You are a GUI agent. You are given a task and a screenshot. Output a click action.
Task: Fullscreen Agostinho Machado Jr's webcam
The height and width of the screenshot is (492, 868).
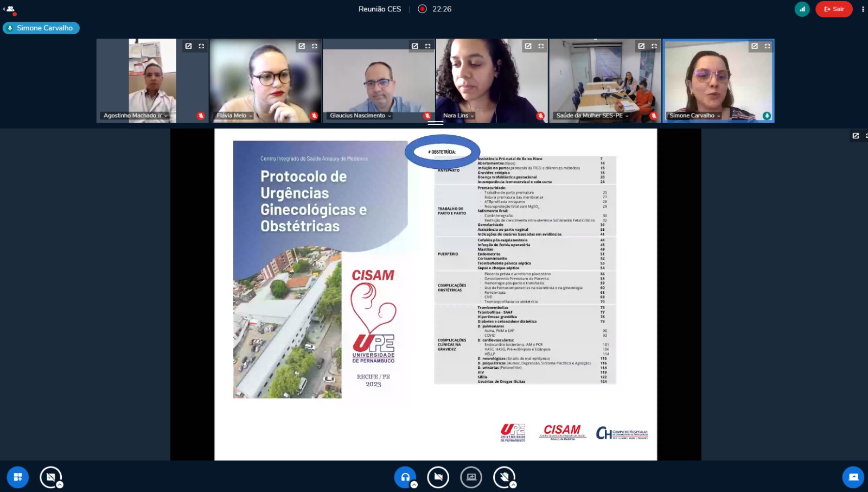click(x=201, y=46)
